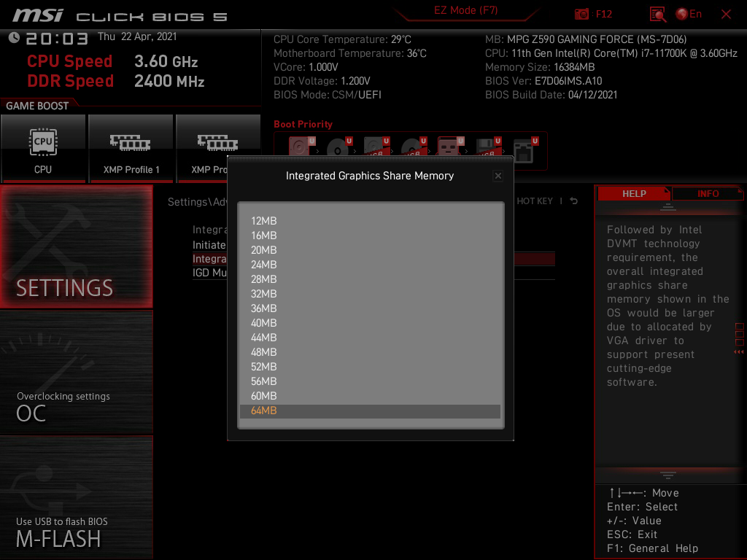This screenshot has height=560, width=747.
Task: Click the help panel bottom scroll handle
Action: coord(668,475)
